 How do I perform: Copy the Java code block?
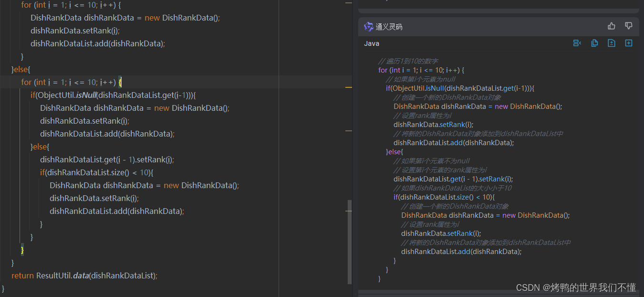pyautogui.click(x=594, y=43)
